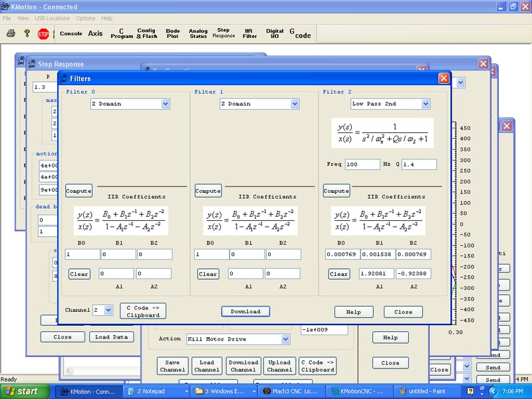Expand the Filter 0 type dropdown
The image size is (532, 399).
[165, 104]
